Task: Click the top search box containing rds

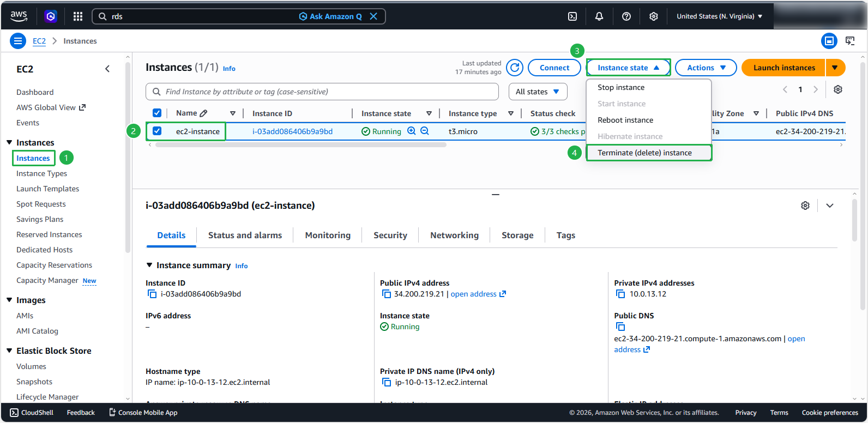Action: pyautogui.click(x=239, y=16)
